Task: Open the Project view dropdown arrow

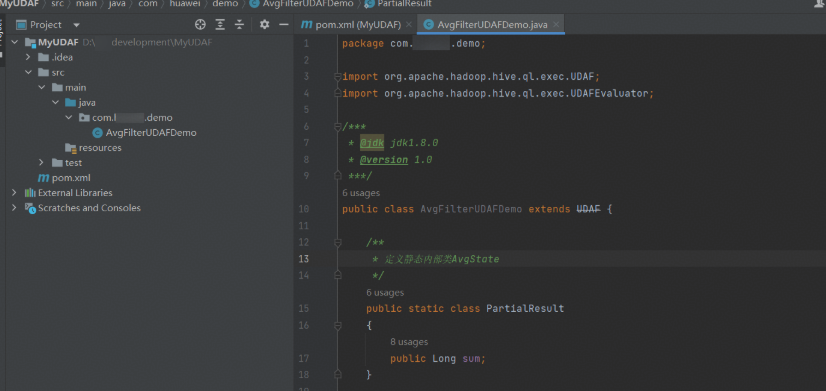Action: [76, 25]
